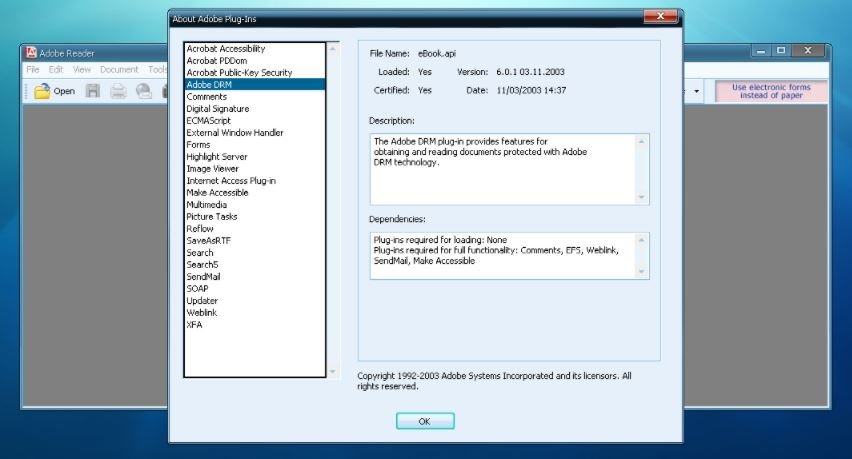Click down arrow of plug-in list scrollbar
The height and width of the screenshot is (459, 852).
333,372
